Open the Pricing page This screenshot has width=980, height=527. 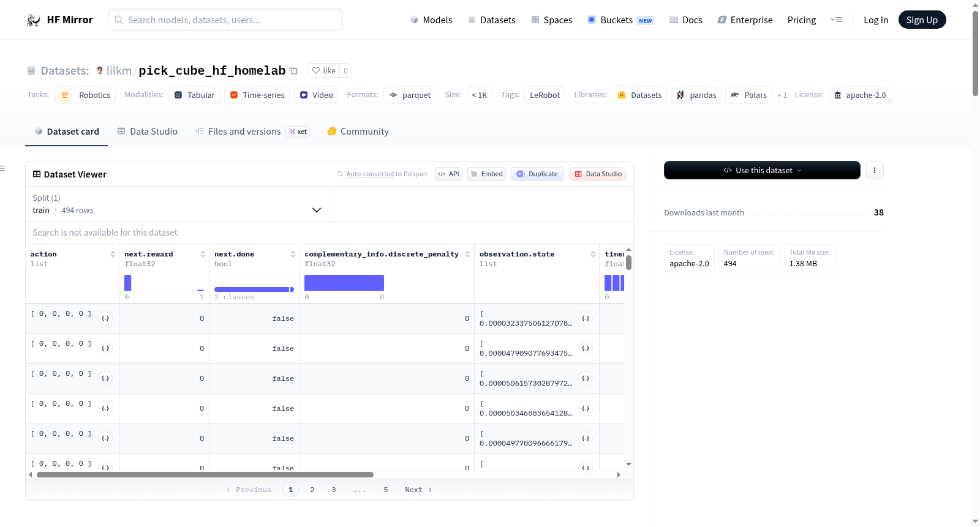pyautogui.click(x=802, y=20)
